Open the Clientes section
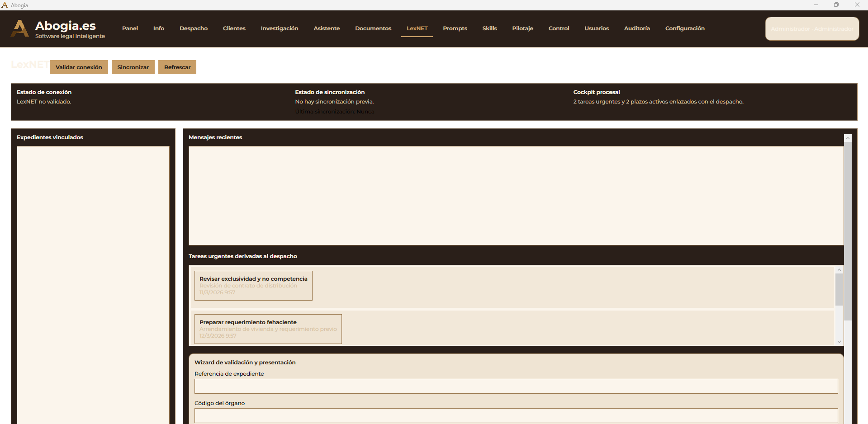This screenshot has height=424, width=868. point(234,28)
